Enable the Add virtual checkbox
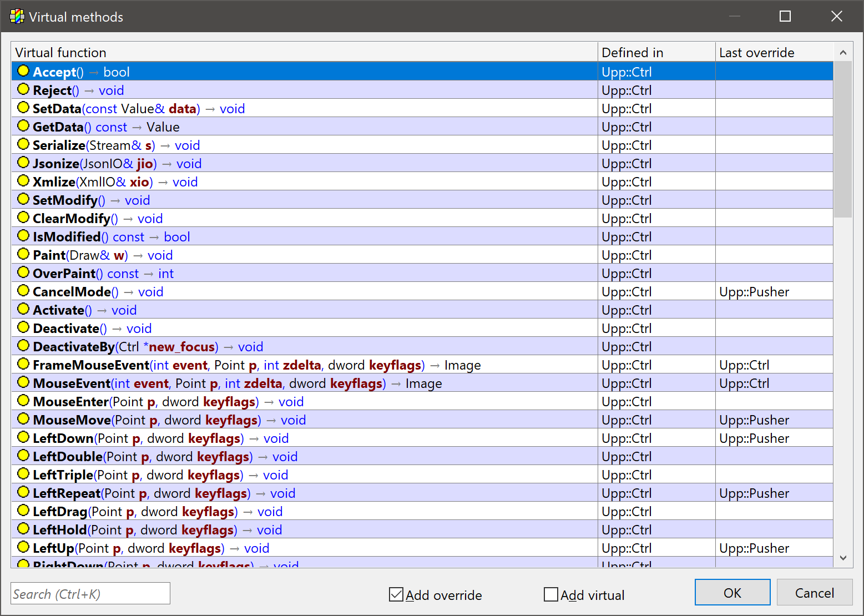Image resolution: width=864 pixels, height=616 pixels. 551,594
